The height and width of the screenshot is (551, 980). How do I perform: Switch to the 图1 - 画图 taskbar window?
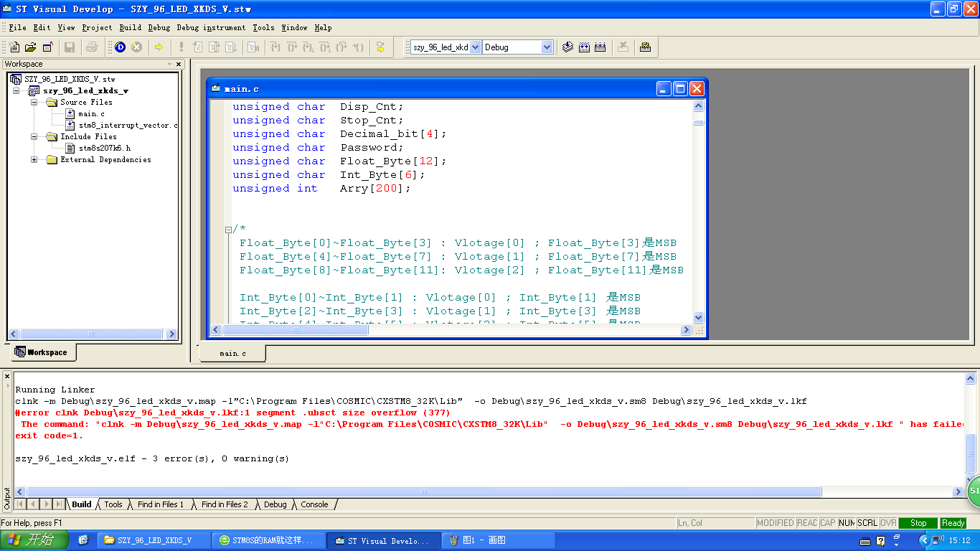(x=498, y=540)
